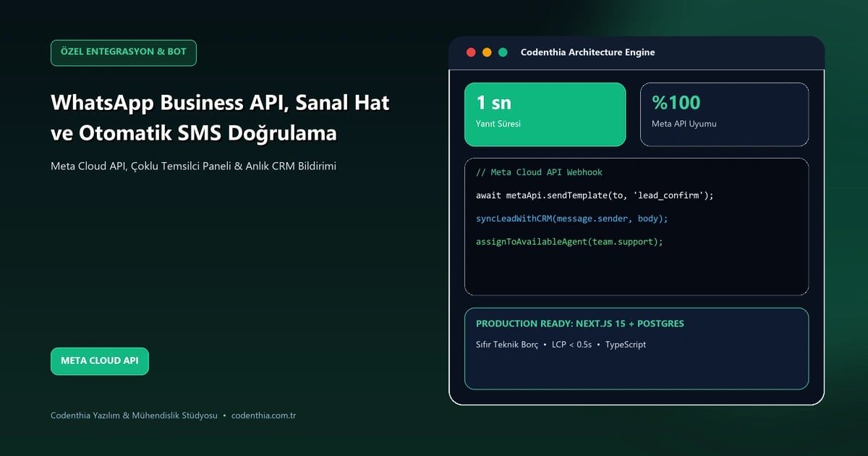The width and height of the screenshot is (868, 456).
Task: Click the syncLeadWithCRM code line
Action: pos(572,219)
